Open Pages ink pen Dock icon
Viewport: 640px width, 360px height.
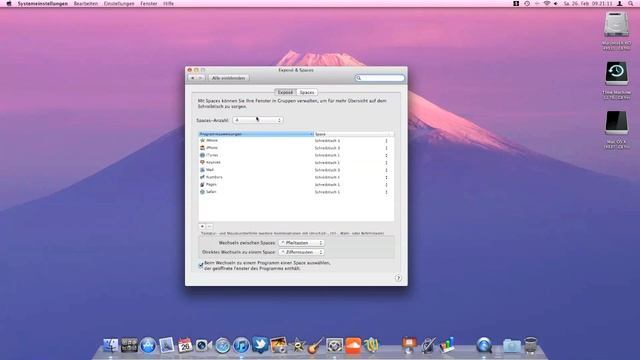pyautogui.click(x=428, y=345)
